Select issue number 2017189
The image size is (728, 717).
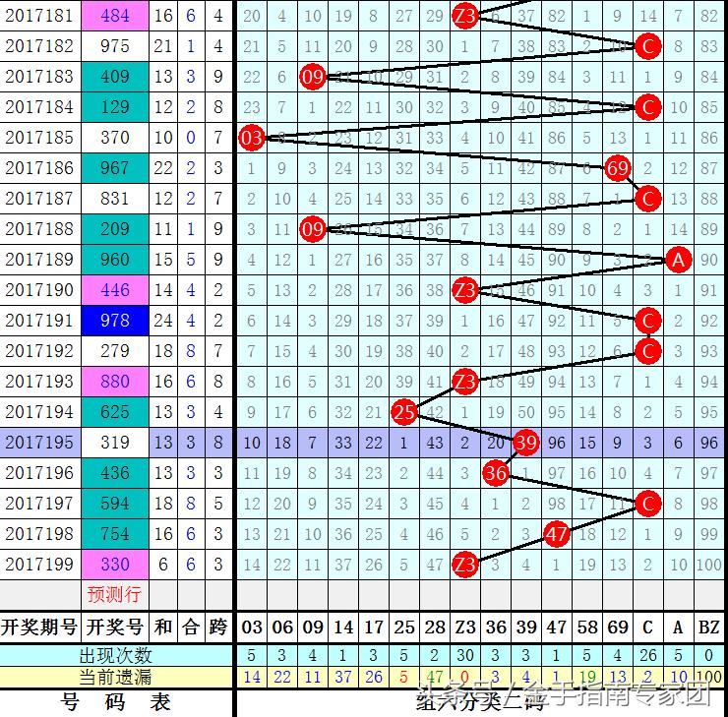point(39,260)
